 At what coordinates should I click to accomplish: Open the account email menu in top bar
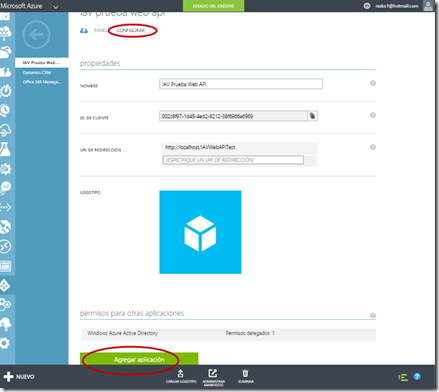tap(397, 6)
